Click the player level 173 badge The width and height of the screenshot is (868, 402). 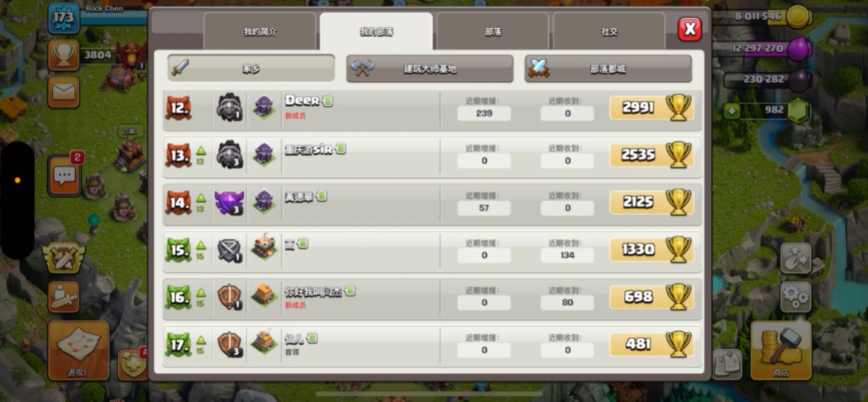tap(64, 17)
